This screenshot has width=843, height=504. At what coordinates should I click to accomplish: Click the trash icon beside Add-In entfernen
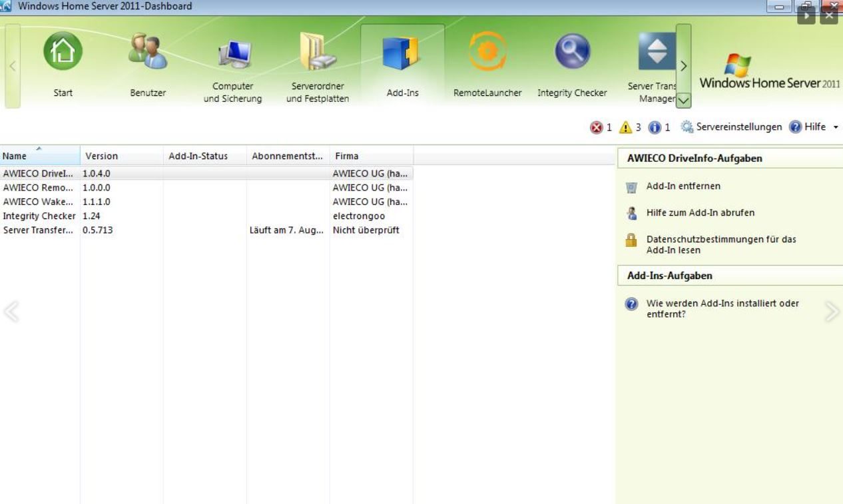coord(631,187)
